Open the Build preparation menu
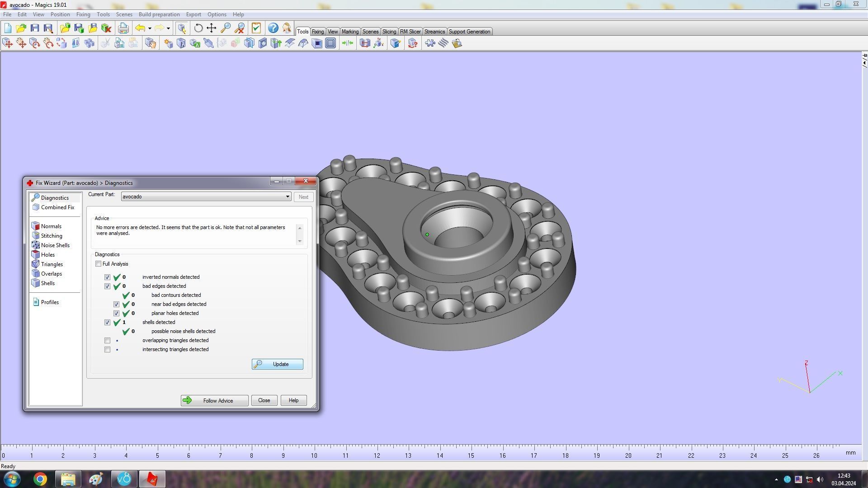868x488 pixels. pos(159,14)
